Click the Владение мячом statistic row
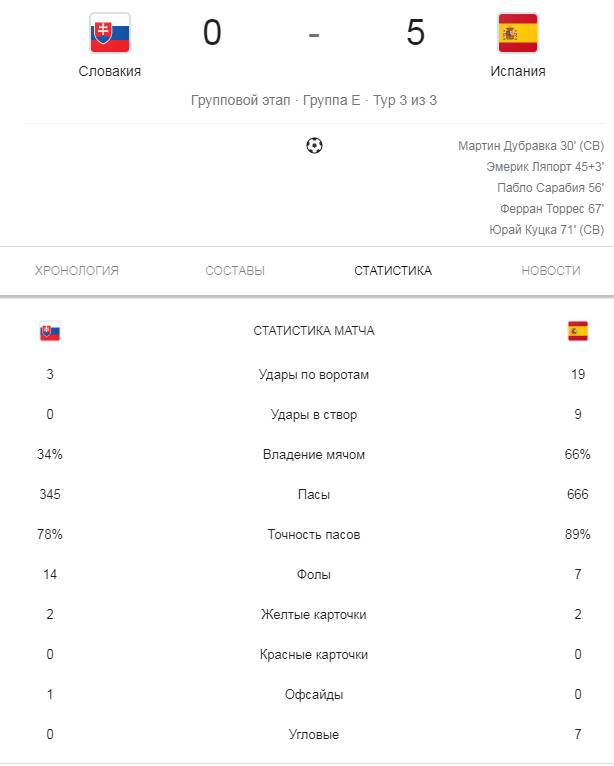Viewport: 614px width, 766px height. (314, 454)
